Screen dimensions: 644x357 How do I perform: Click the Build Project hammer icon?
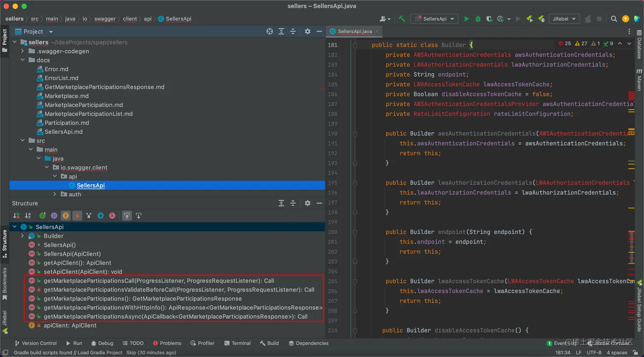(x=402, y=19)
